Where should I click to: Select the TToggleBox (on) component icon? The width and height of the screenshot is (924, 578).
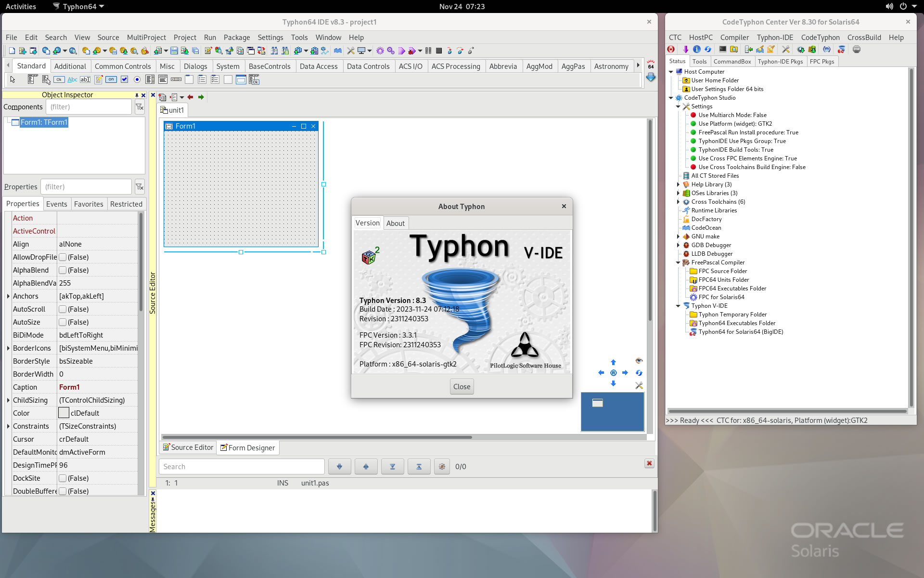pos(111,79)
